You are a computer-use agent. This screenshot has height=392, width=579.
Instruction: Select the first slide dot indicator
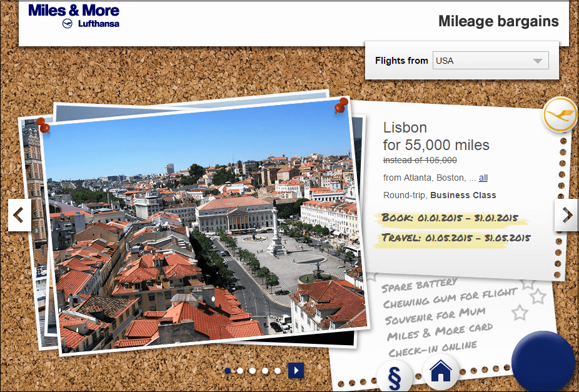click(228, 371)
